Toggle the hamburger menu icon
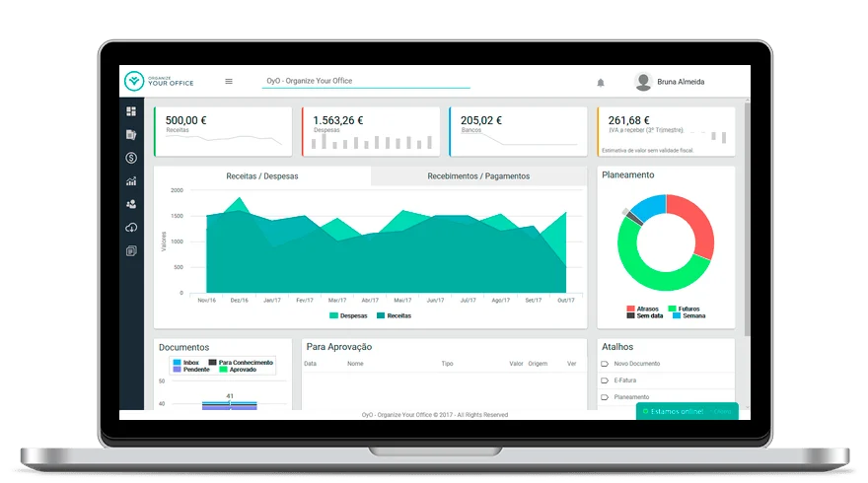868x483 pixels. (x=229, y=82)
